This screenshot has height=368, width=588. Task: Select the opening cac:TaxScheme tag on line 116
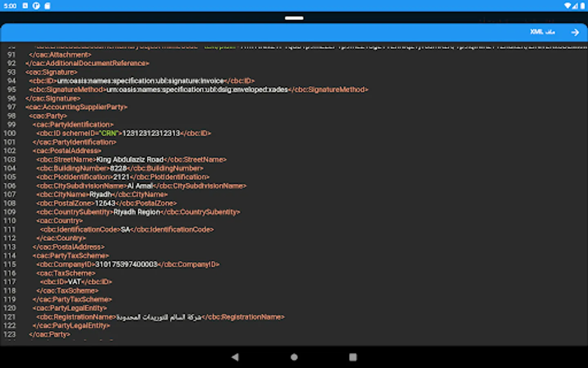point(66,274)
